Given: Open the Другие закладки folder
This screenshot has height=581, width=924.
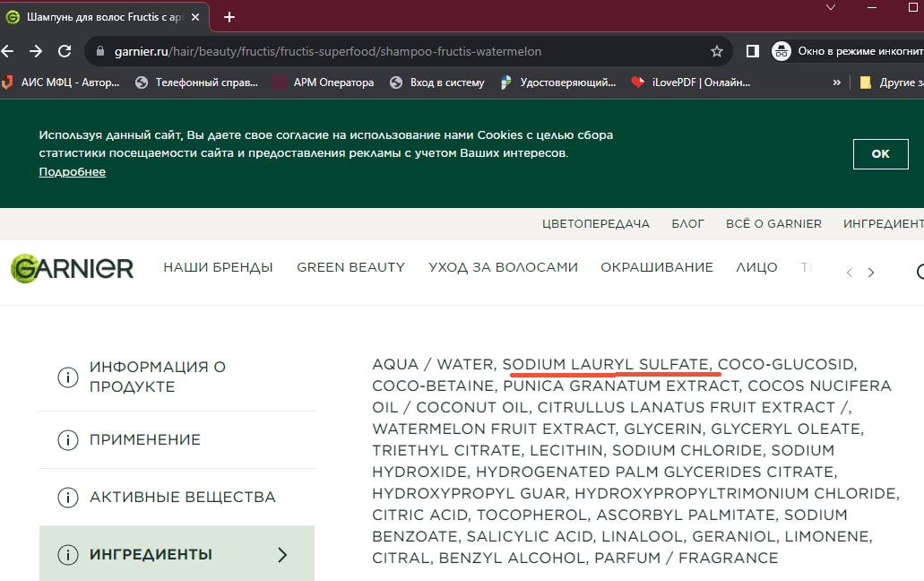Looking at the screenshot, I should (892, 82).
